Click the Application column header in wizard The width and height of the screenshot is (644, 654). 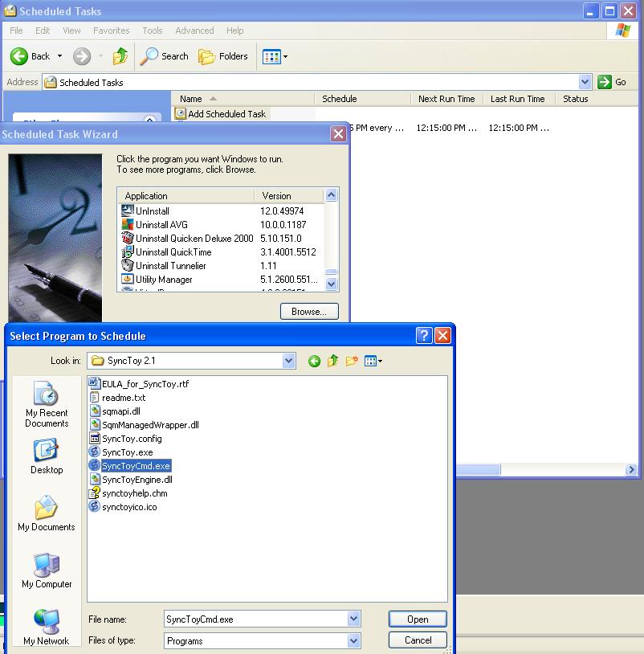click(x=186, y=195)
